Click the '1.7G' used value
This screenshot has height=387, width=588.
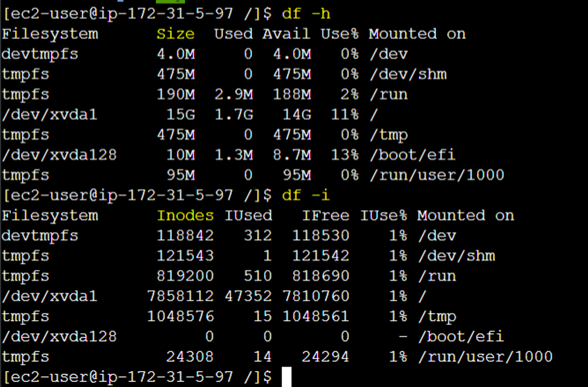coord(234,115)
